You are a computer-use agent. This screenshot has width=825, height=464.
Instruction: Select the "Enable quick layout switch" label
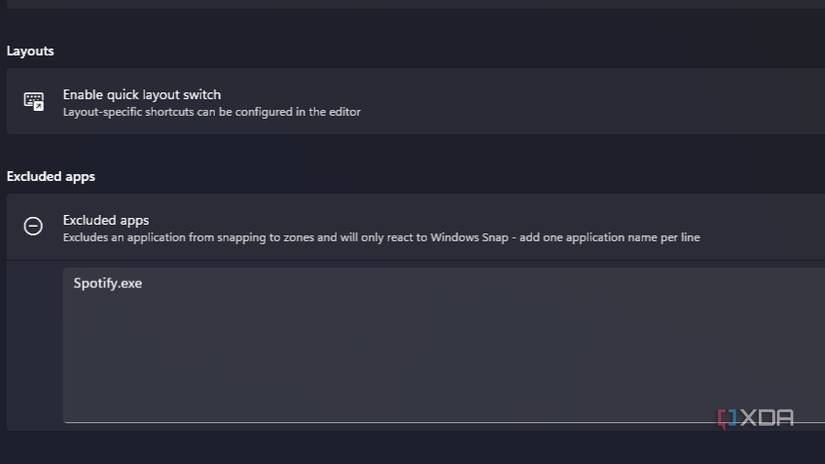pyautogui.click(x=142, y=95)
